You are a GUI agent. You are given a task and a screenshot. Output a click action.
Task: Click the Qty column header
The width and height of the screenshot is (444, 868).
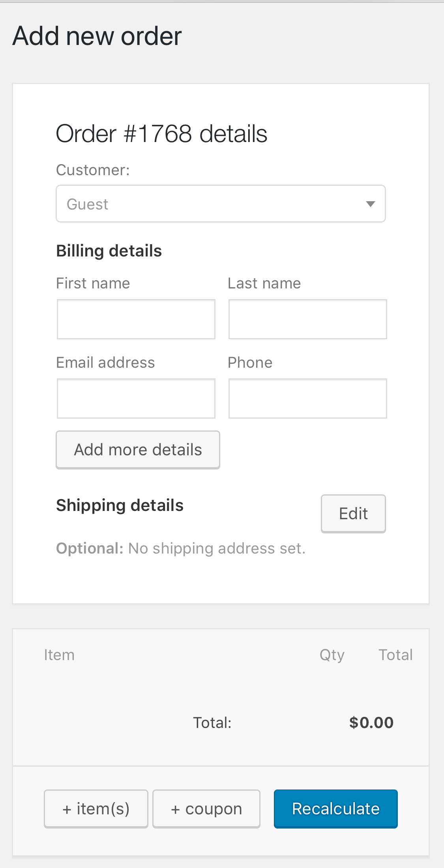tap(332, 655)
